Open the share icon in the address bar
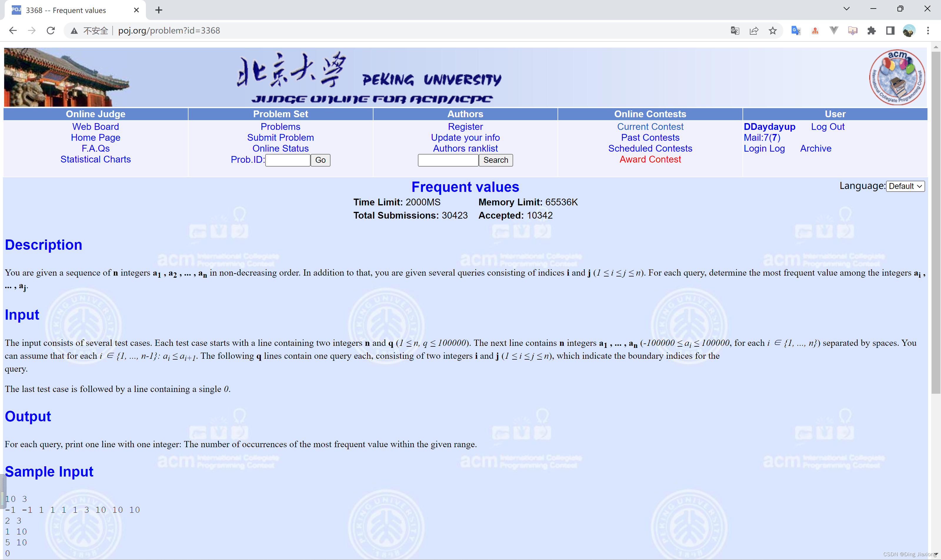 754,31
